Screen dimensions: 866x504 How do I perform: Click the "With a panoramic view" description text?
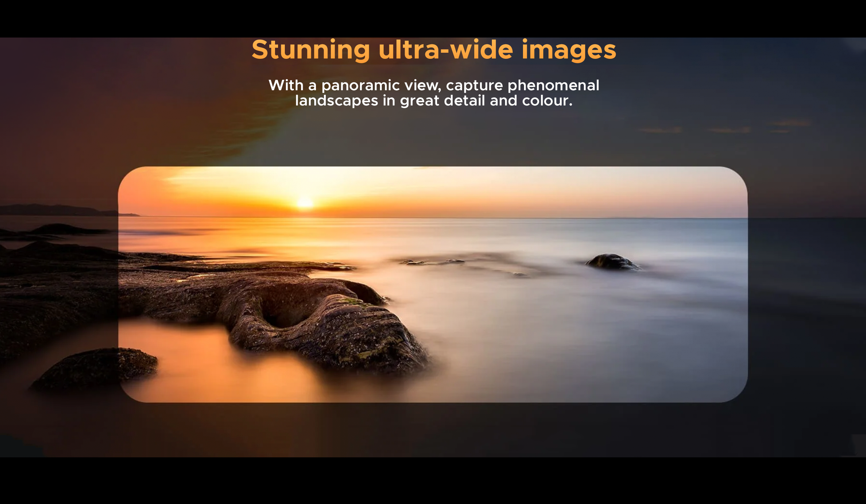coord(434,93)
